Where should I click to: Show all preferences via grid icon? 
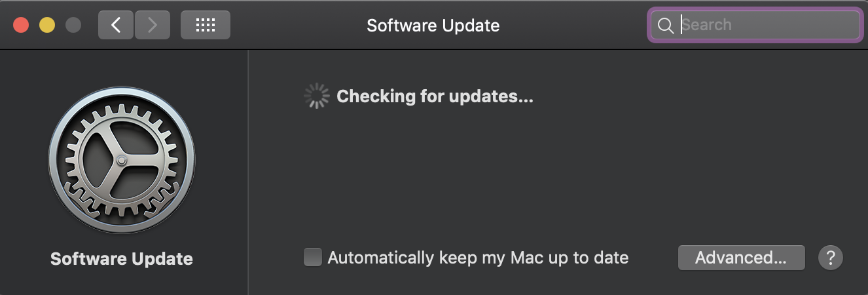point(206,25)
